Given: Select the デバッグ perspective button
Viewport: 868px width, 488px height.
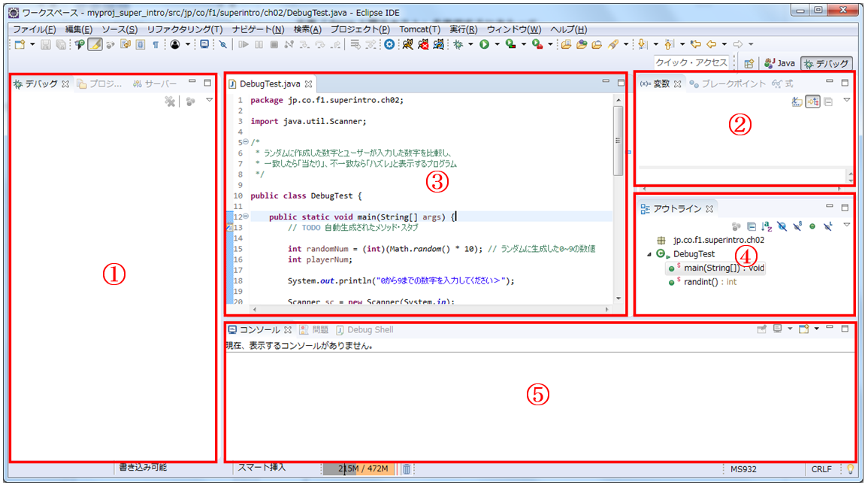Looking at the screenshot, I should click(827, 64).
